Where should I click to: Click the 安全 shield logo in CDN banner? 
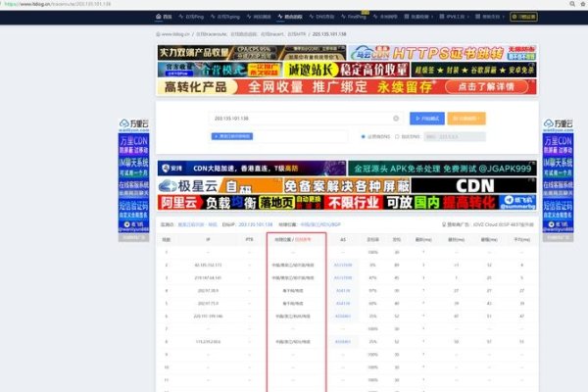(x=164, y=167)
